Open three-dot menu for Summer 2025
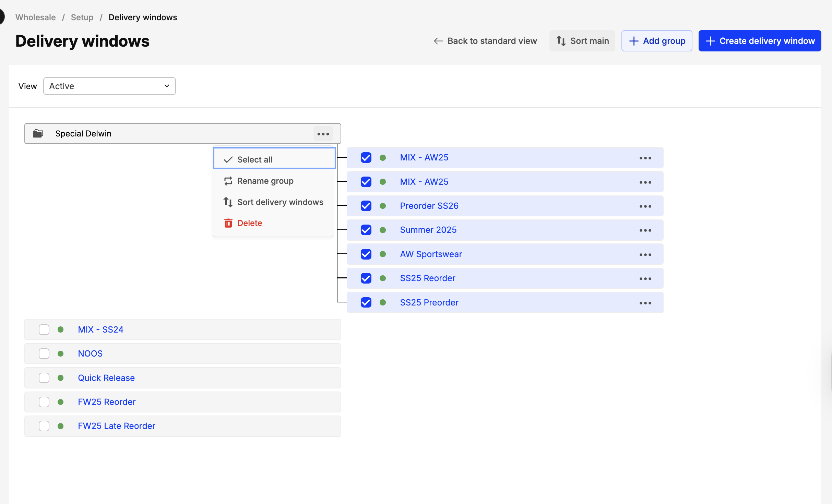Viewport: 832px width, 504px height. click(645, 230)
